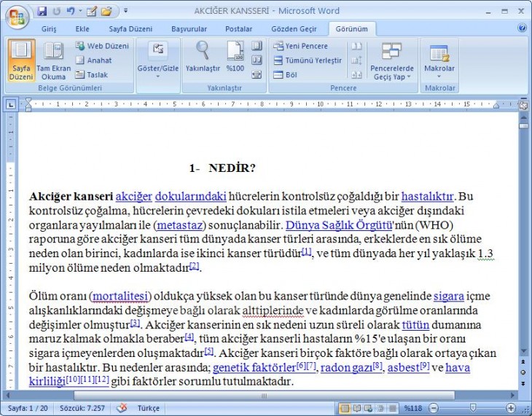This screenshot has height=416, width=532.
Task: Toggle Sayfa Düzeni print layout view
Action: 21,60
